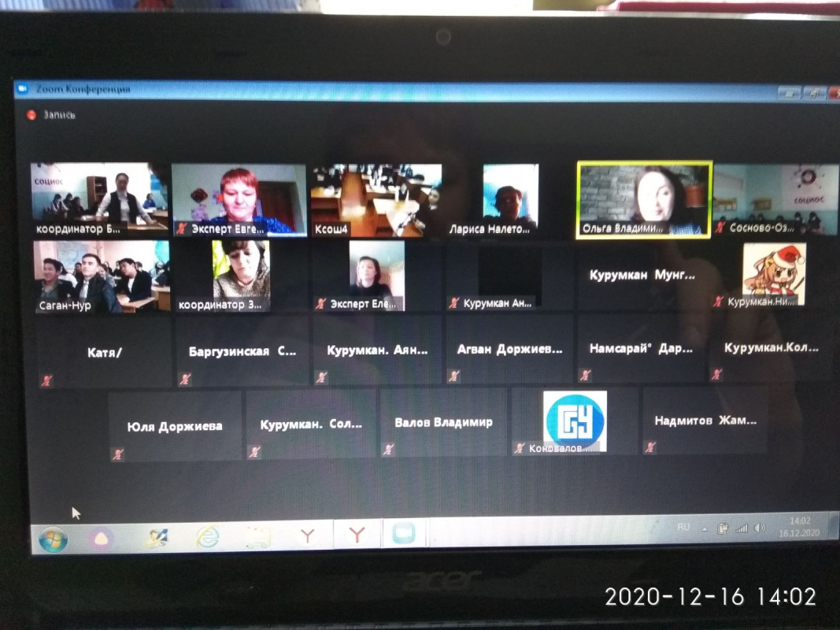
Task: Launch the purple Alice assistant taskbar icon
Action: [x=104, y=538]
